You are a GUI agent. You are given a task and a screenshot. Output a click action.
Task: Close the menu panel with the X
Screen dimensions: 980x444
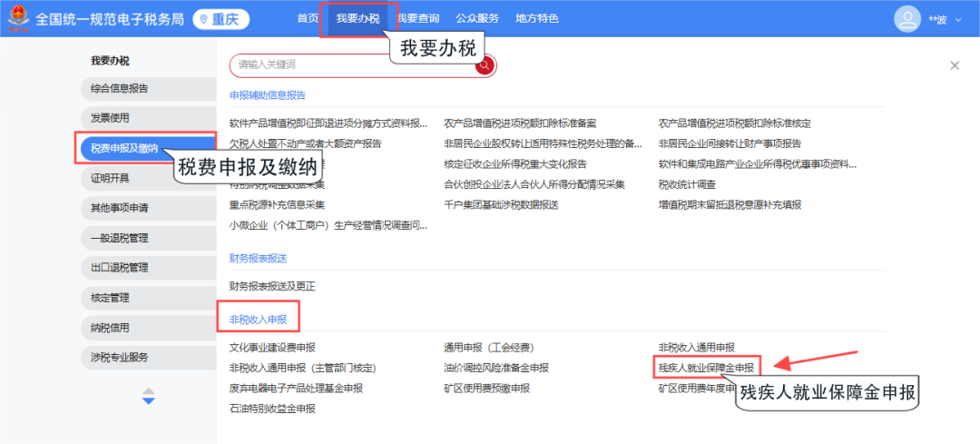coord(955,65)
